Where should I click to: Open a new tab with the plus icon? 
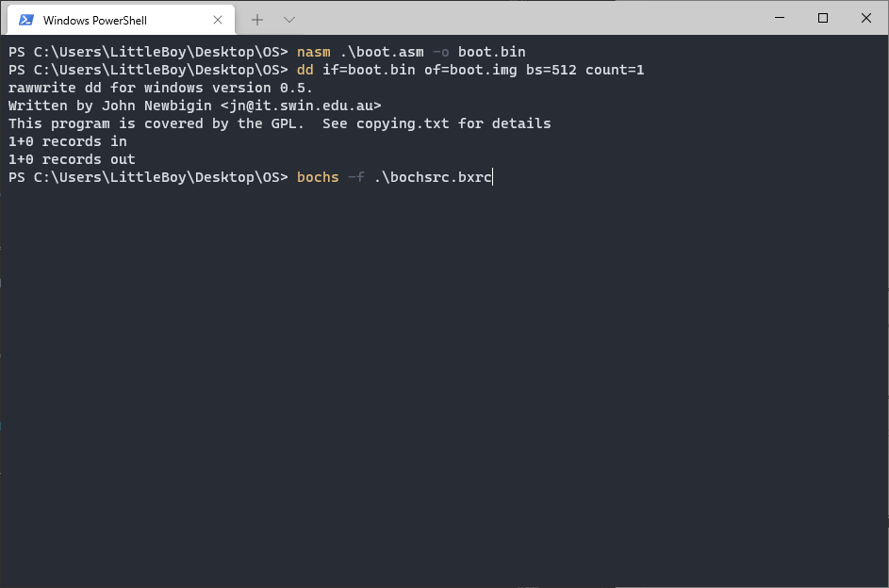[x=257, y=20]
